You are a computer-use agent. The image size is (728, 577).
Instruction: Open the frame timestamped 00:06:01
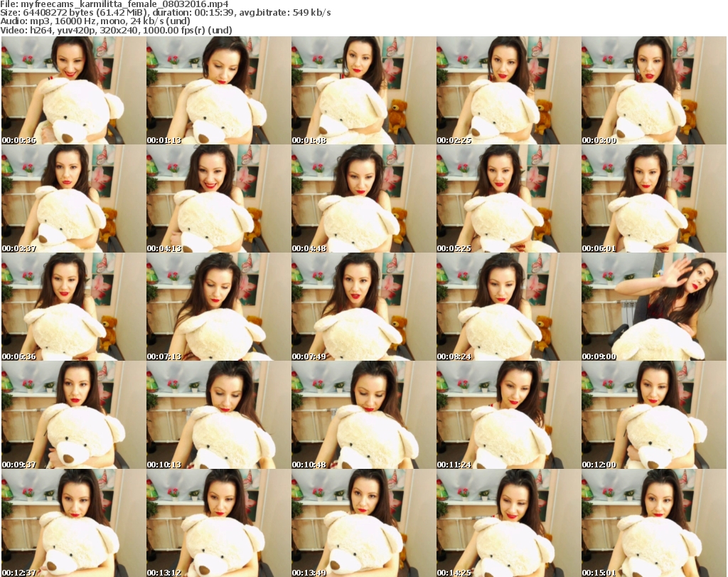point(653,198)
